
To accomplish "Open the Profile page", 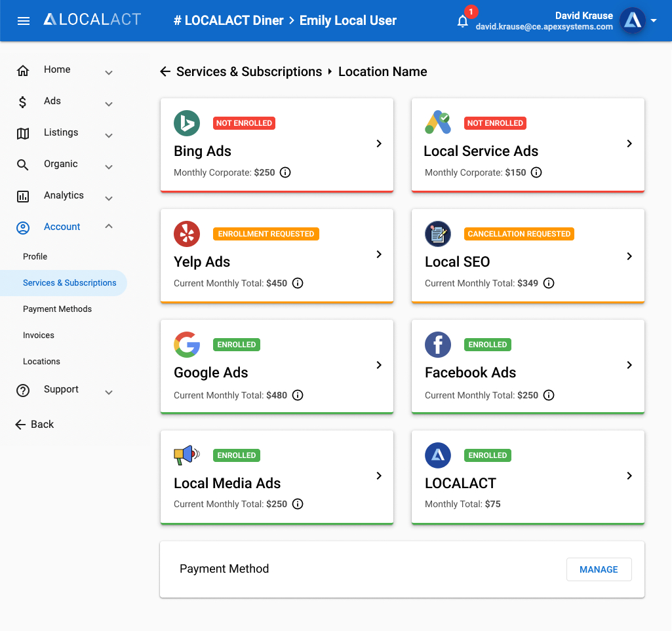I will pos(35,257).
